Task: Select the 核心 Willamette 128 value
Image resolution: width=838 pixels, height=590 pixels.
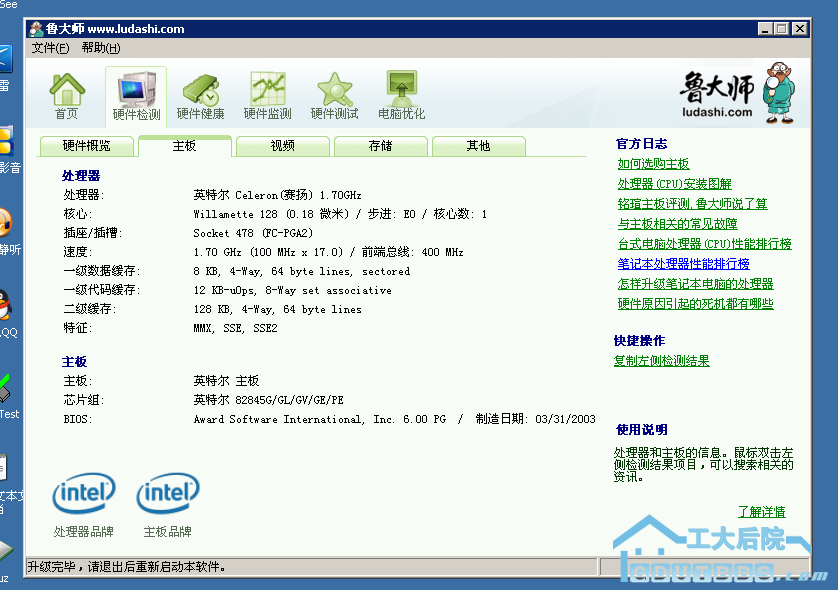Action: pos(340,214)
